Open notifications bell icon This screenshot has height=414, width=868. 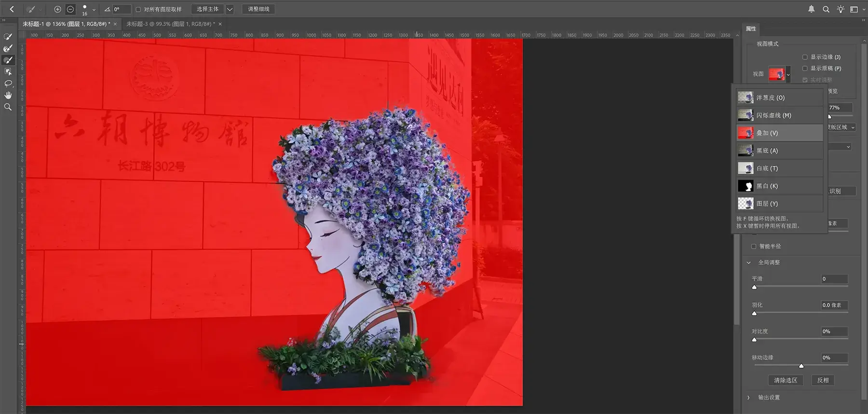click(812, 9)
